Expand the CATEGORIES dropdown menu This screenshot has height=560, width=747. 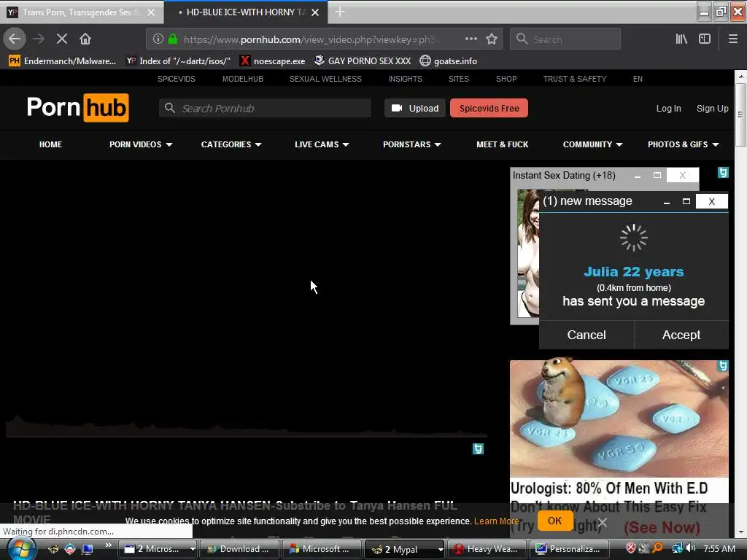click(258, 145)
